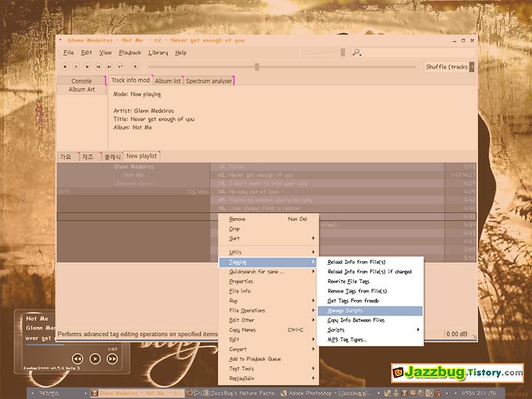Open the View menu

[105, 52]
